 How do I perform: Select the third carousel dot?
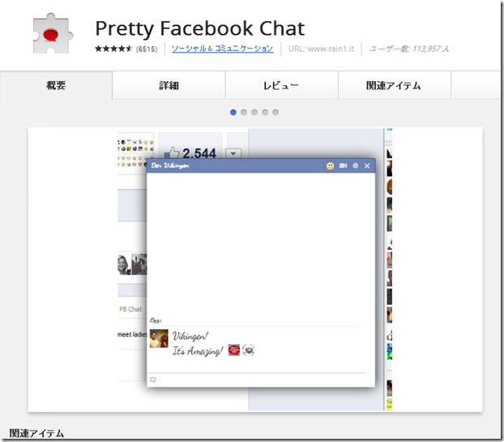coord(254,112)
